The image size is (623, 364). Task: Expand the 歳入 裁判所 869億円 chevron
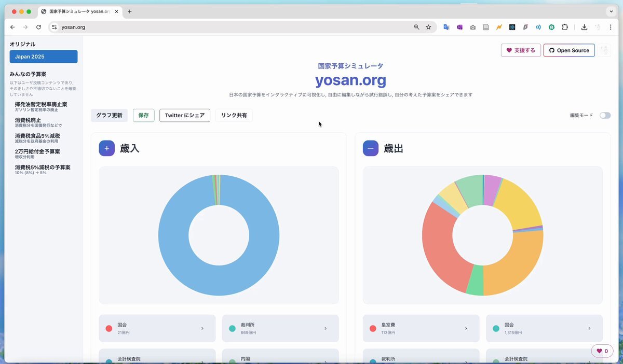(x=326, y=328)
